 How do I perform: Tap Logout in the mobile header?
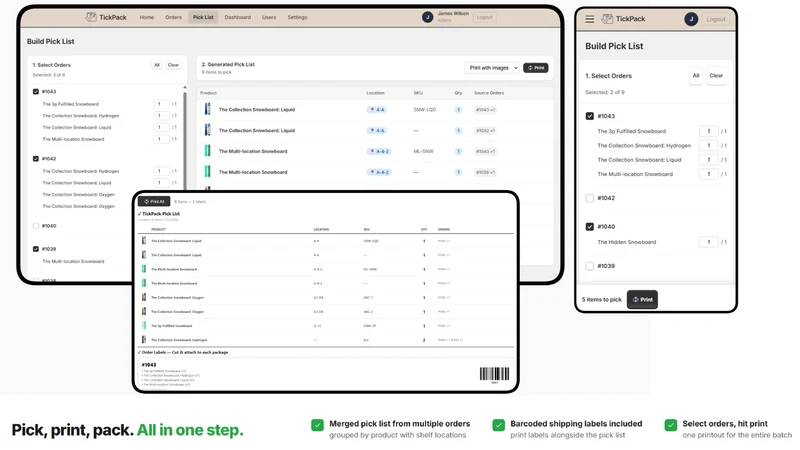716,19
